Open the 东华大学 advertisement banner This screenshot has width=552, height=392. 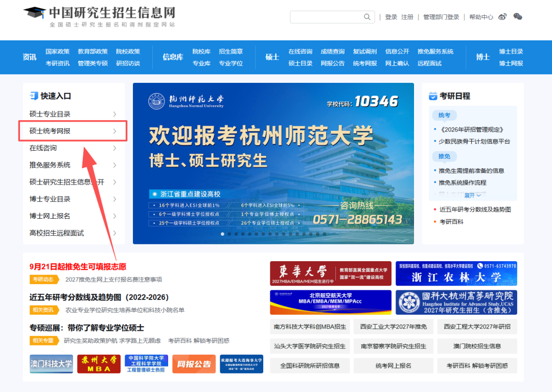(331, 273)
